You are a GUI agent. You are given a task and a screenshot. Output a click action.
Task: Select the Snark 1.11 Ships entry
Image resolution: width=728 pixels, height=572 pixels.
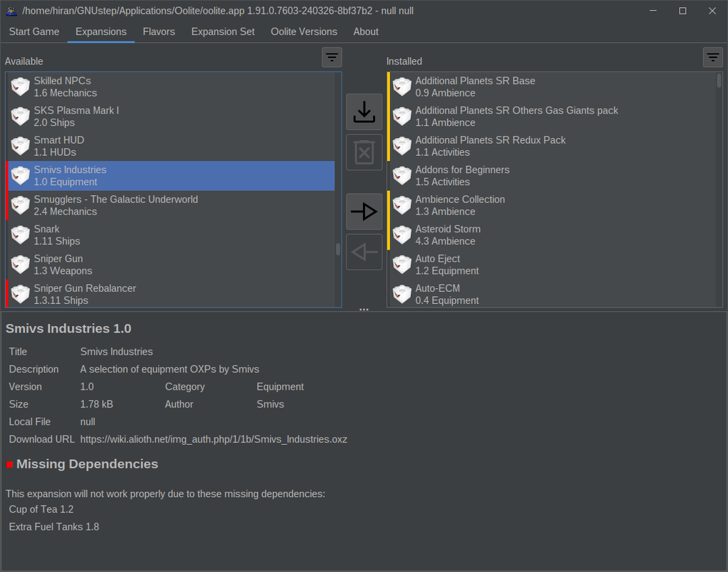click(x=170, y=235)
